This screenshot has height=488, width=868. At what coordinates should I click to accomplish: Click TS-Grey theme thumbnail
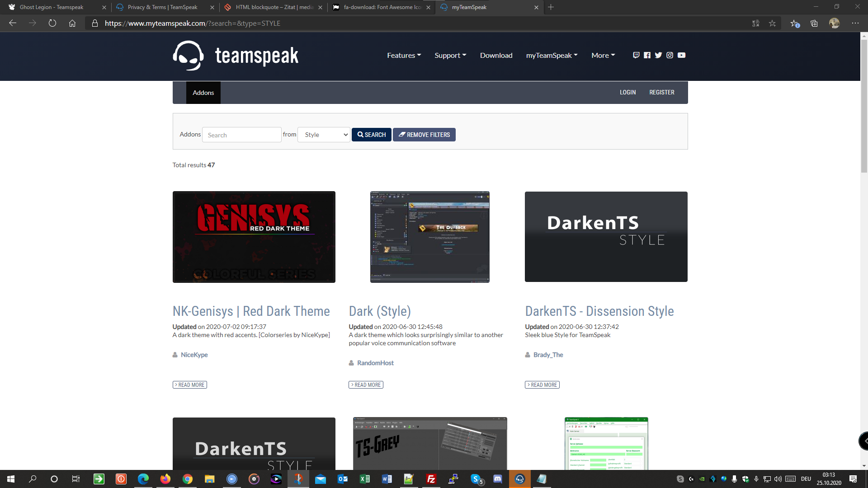(430, 443)
